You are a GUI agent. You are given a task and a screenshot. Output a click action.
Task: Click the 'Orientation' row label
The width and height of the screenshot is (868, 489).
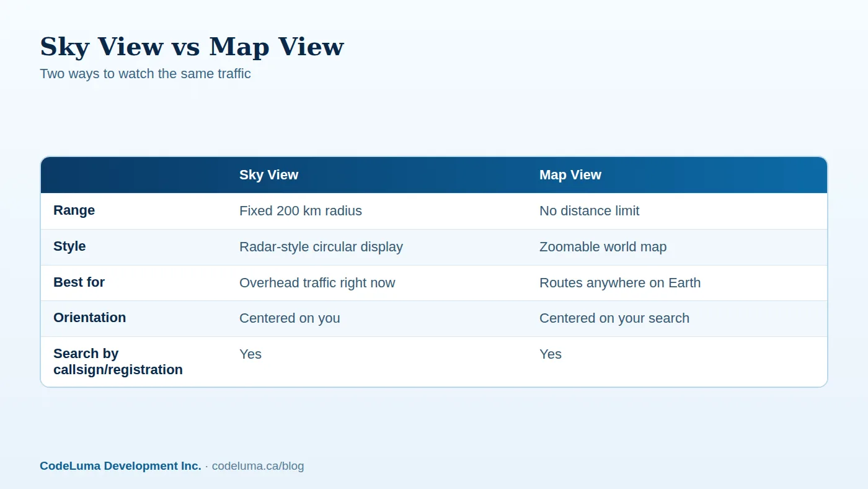[89, 318]
